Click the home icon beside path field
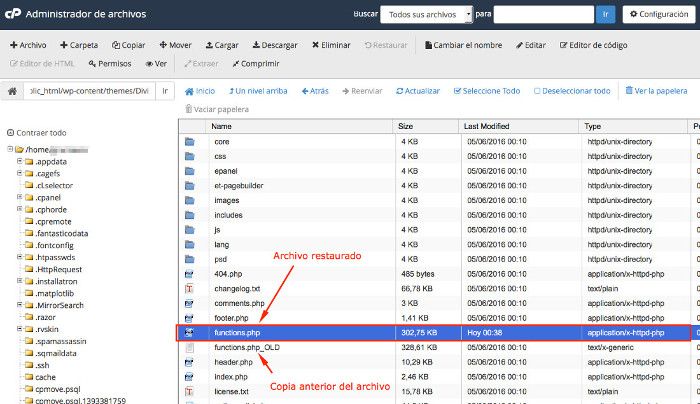 coord(12,91)
